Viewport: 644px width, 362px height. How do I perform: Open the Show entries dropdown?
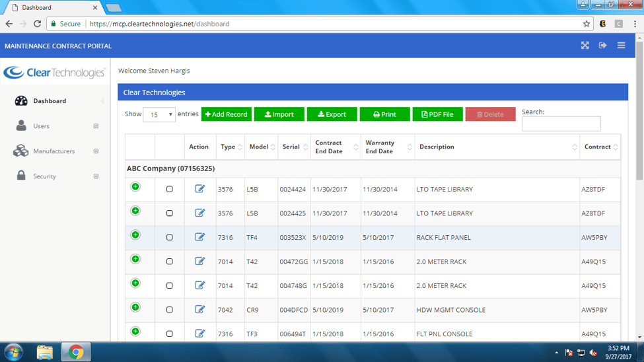click(x=159, y=114)
